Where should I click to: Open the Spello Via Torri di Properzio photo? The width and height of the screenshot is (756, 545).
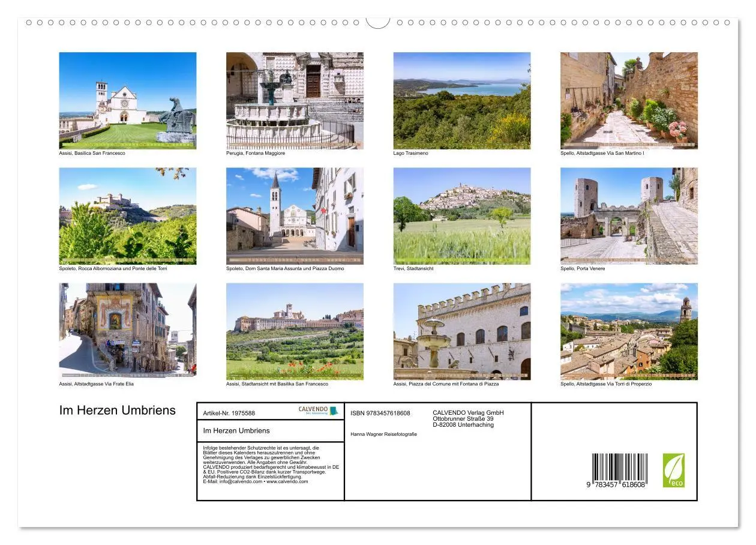629,331
